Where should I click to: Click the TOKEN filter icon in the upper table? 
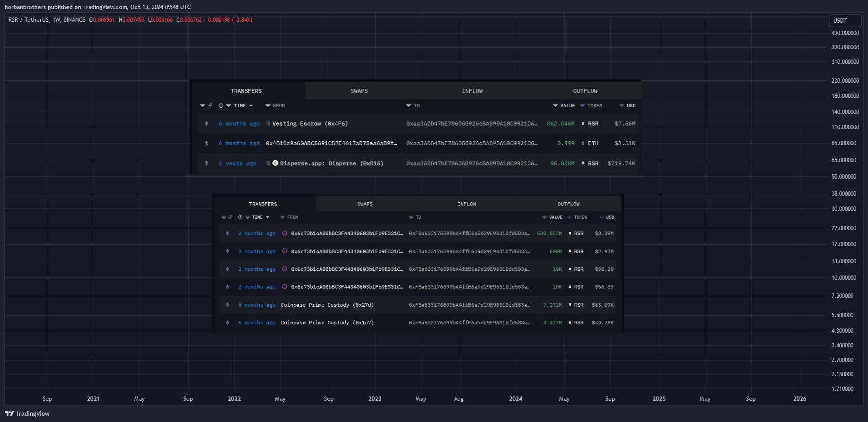click(582, 106)
